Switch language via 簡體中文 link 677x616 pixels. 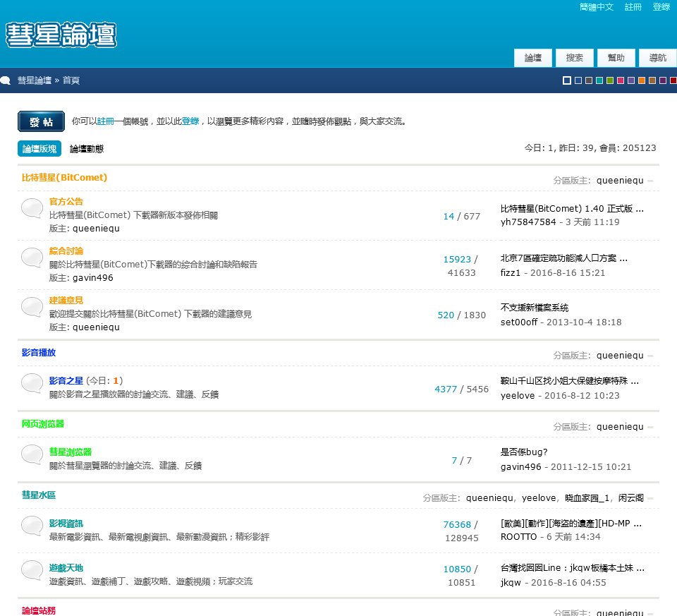[597, 7]
